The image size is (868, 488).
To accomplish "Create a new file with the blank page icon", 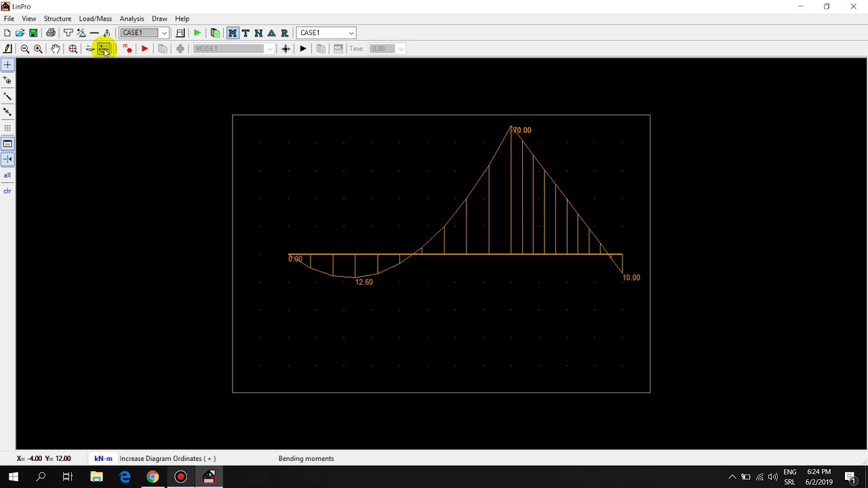I will 7,33.
